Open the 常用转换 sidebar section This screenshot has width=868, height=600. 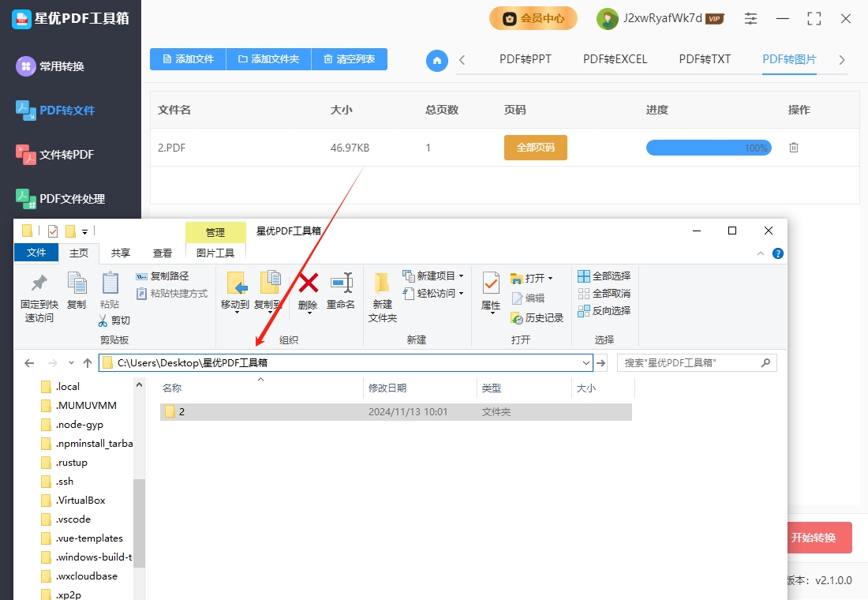pyautogui.click(x=51, y=66)
